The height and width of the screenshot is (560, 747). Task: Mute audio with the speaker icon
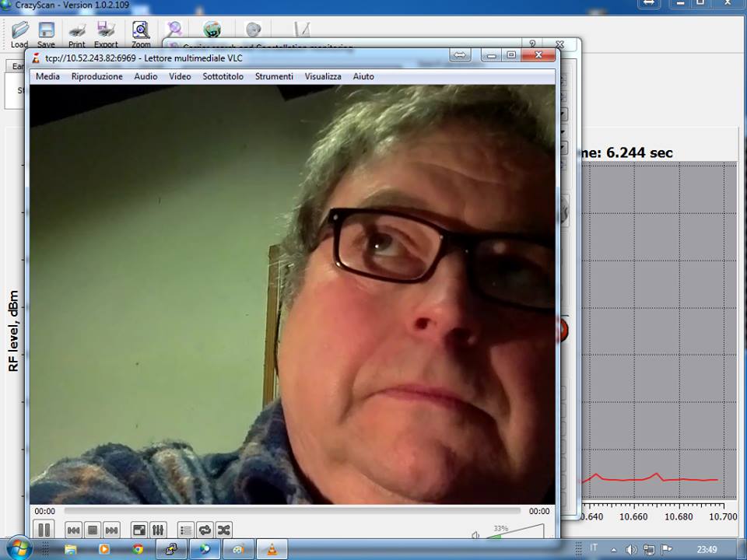[x=475, y=535]
